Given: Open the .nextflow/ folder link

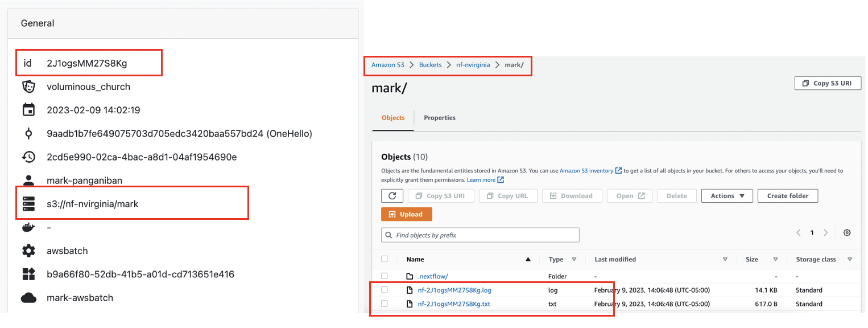Looking at the screenshot, I should point(433,276).
